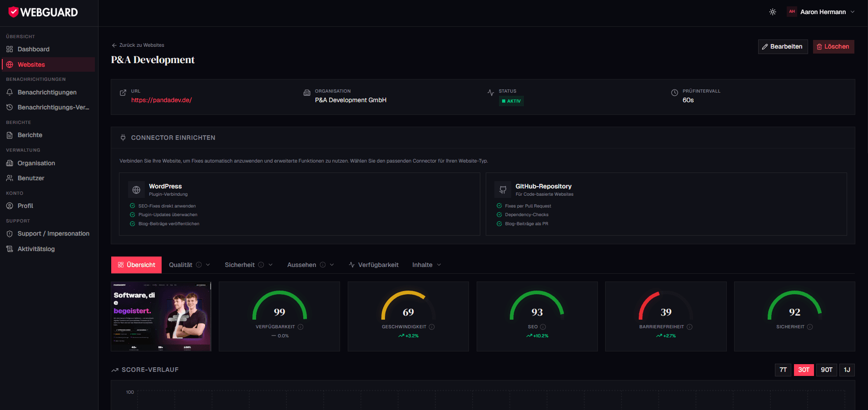The image size is (868, 410).
Task: Select the 90T time range
Action: [x=827, y=370]
